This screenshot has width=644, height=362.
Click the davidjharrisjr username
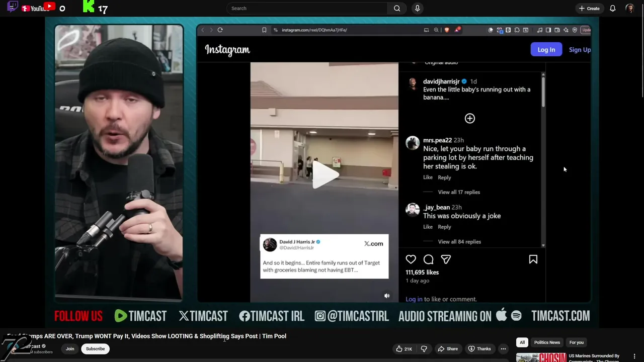coord(441,81)
